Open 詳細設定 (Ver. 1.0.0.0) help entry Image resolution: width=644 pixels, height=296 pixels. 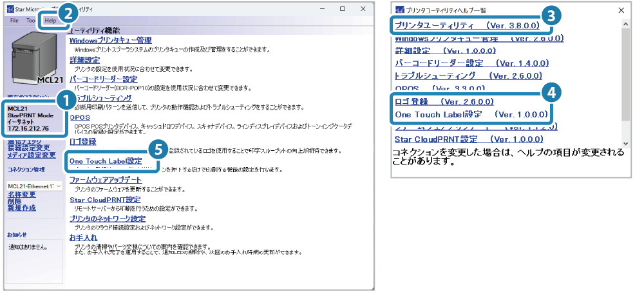445,50
